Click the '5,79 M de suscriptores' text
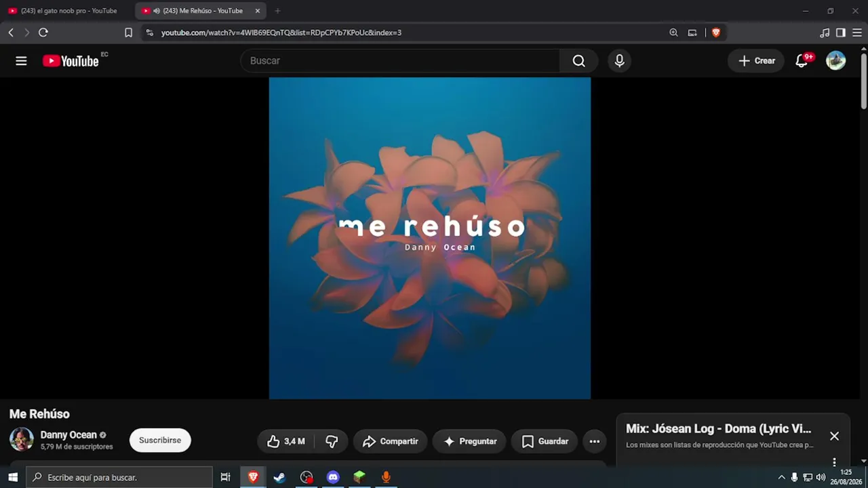This screenshot has width=868, height=488. 77,447
